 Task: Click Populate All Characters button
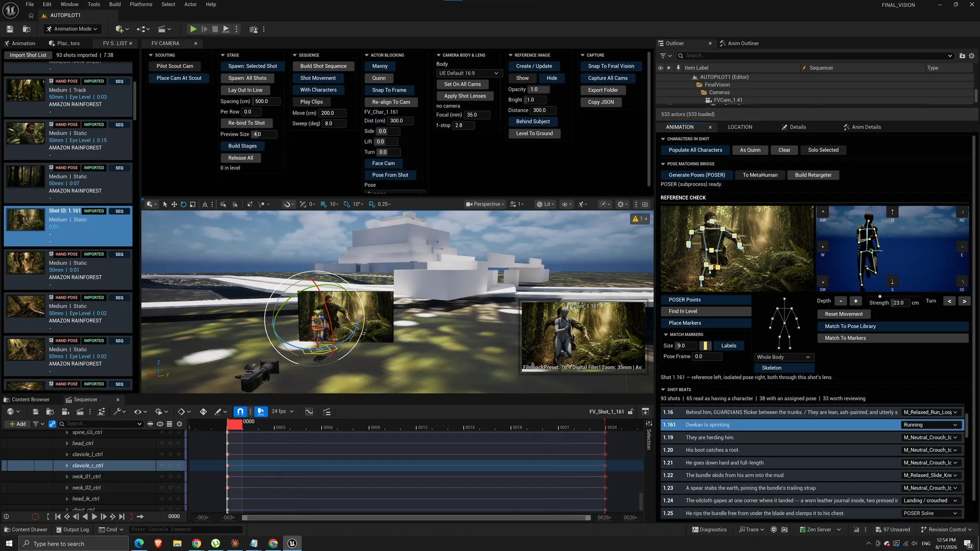(x=695, y=150)
